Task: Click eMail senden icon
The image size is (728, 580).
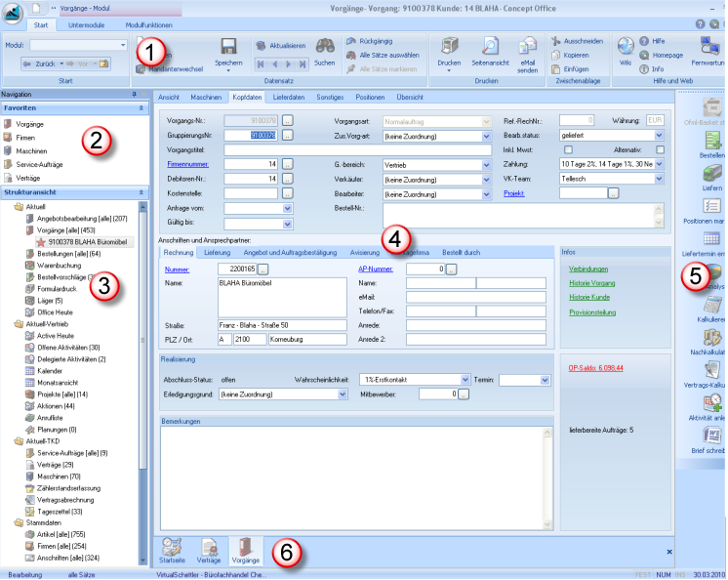Action: (528, 46)
